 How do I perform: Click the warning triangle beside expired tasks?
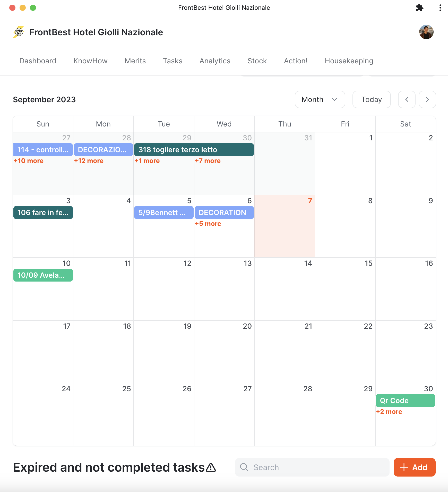211,467
